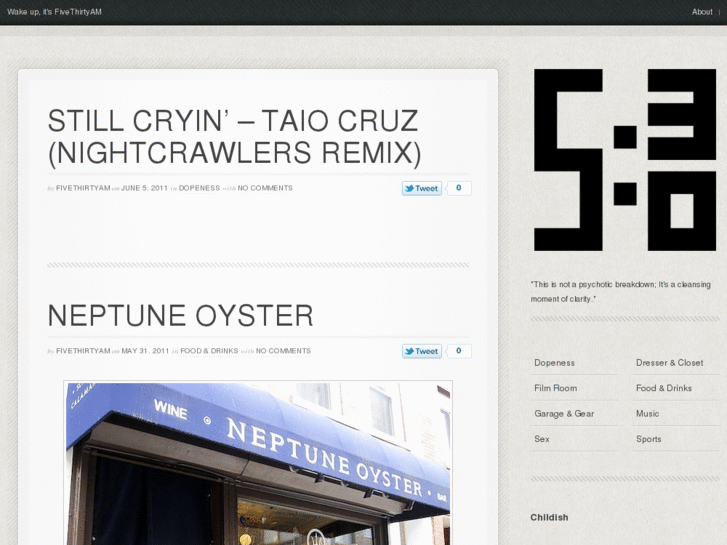Image resolution: width=727 pixels, height=545 pixels.
Task: Open the About page in top bar
Action: pyautogui.click(x=701, y=12)
